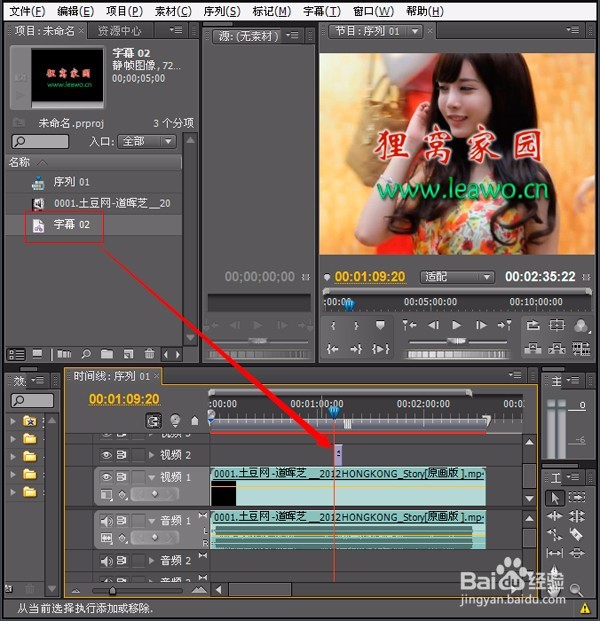Click the automate to sequence icon
The image size is (600, 621).
point(64,354)
